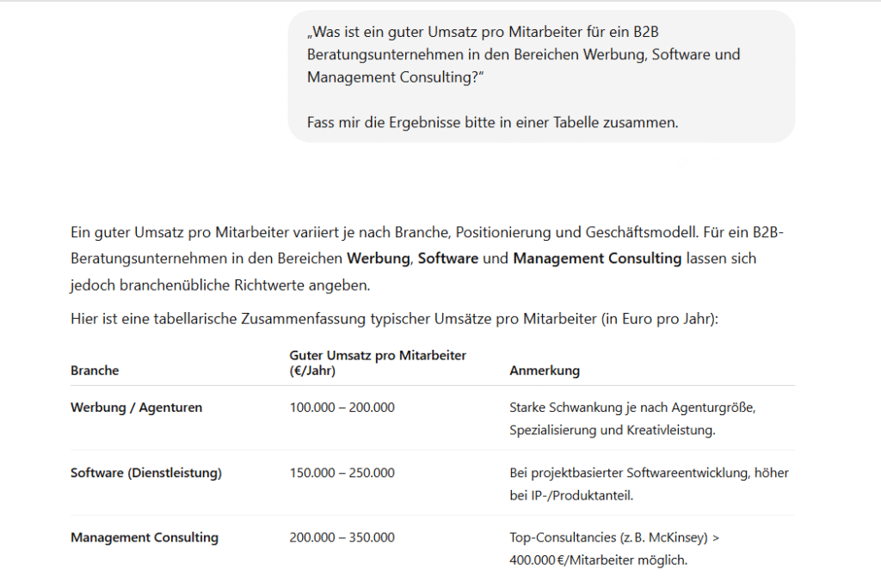Click the note 'Top-Consultancies (z. B. McKinsey)'
The width and height of the screenshot is (881, 588).
pyautogui.click(x=614, y=548)
